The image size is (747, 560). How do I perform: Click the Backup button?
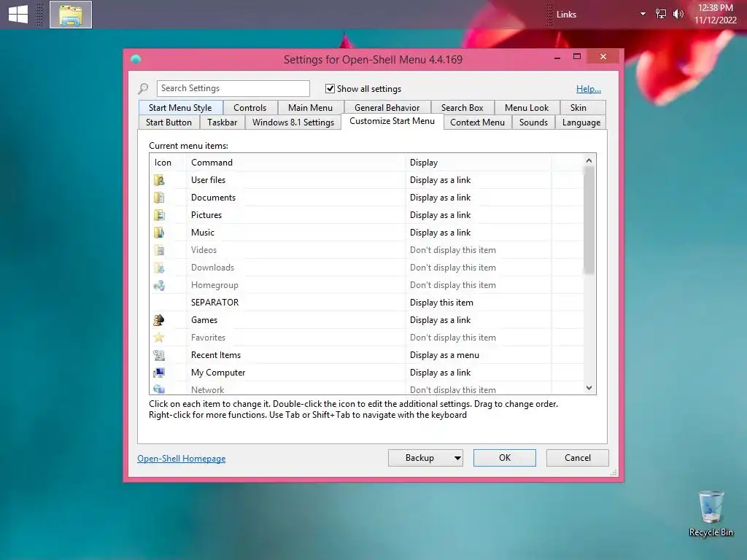419,458
